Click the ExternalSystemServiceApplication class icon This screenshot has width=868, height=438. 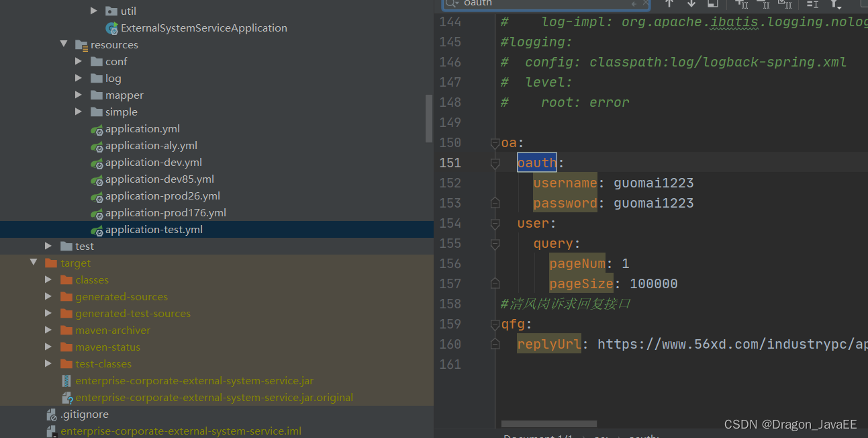[x=111, y=28]
